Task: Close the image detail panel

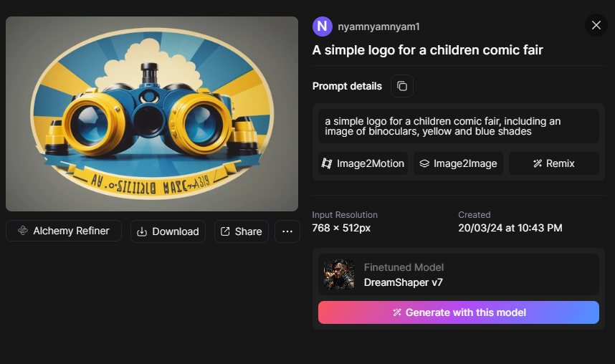Action: (x=596, y=26)
